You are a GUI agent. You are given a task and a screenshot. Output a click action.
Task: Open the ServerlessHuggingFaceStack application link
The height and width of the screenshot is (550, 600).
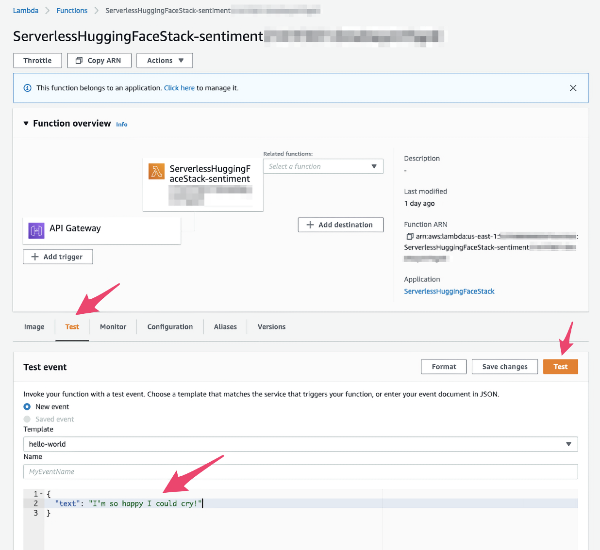click(x=449, y=291)
